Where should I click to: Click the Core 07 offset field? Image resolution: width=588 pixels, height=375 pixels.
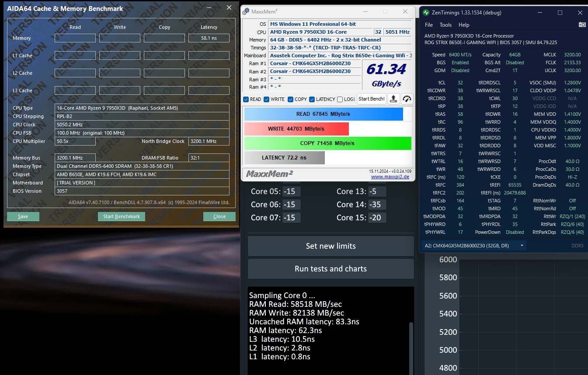click(292, 218)
